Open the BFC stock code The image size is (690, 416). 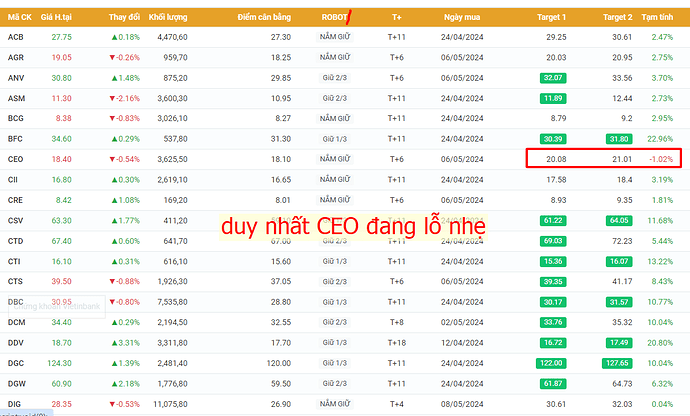[x=15, y=139]
